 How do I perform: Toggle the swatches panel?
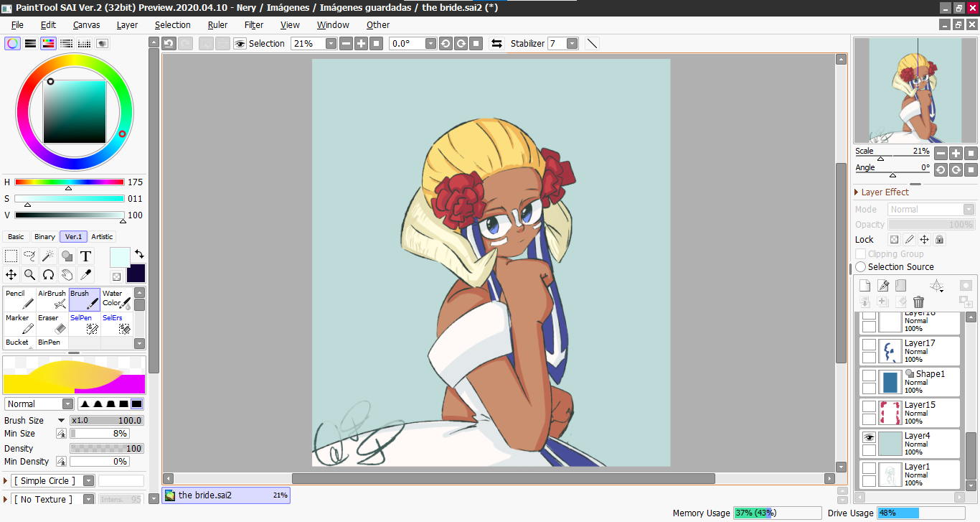[84, 43]
